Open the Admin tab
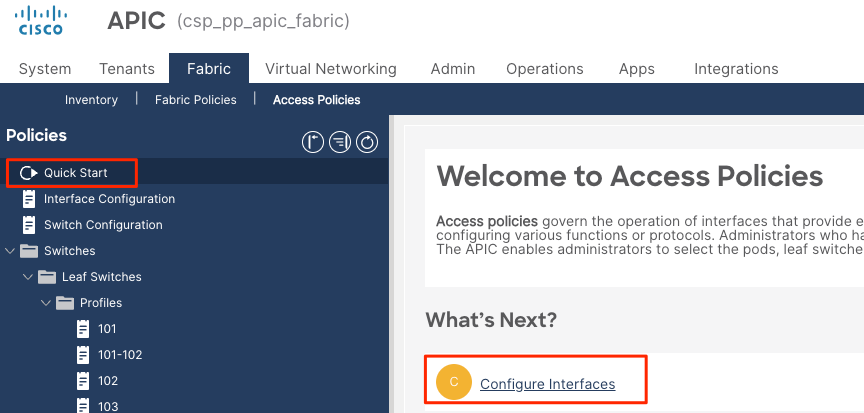 [453, 69]
